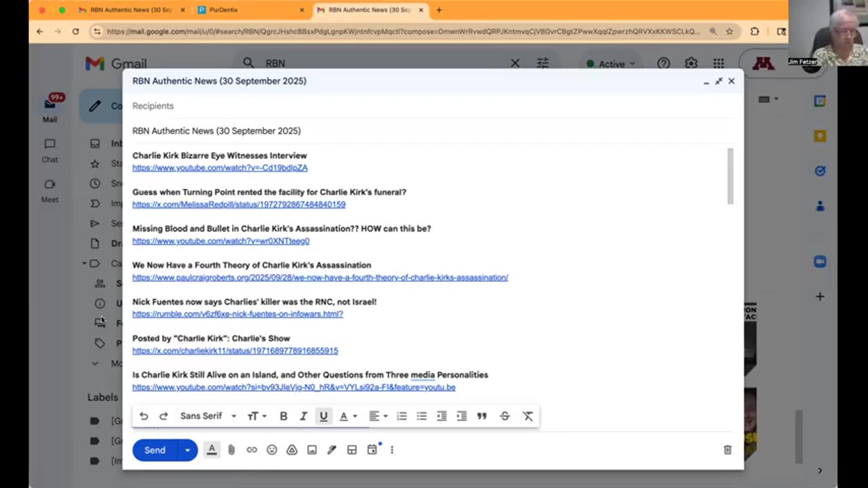Attach files with the paperclip icon
Image resolution: width=868 pixels, height=488 pixels.
pos(231,449)
